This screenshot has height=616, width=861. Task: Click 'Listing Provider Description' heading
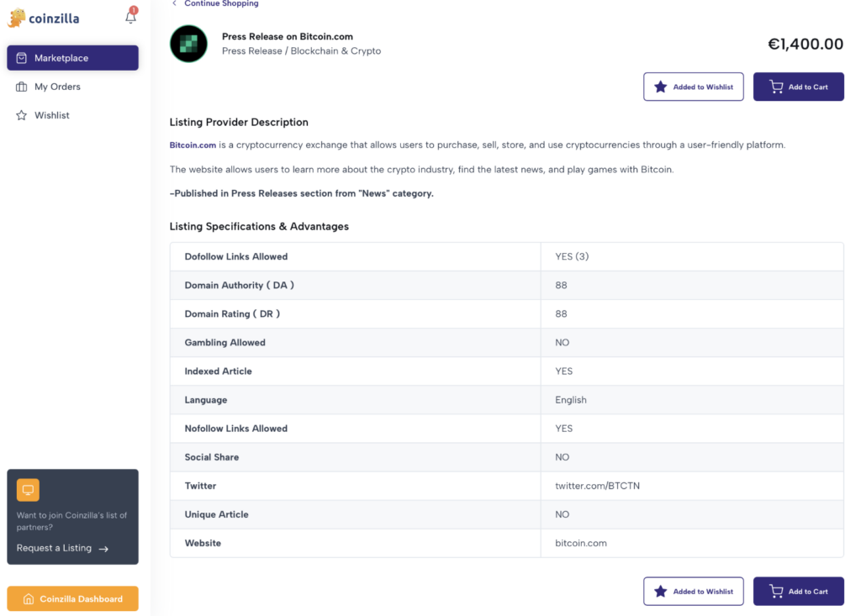coord(239,122)
